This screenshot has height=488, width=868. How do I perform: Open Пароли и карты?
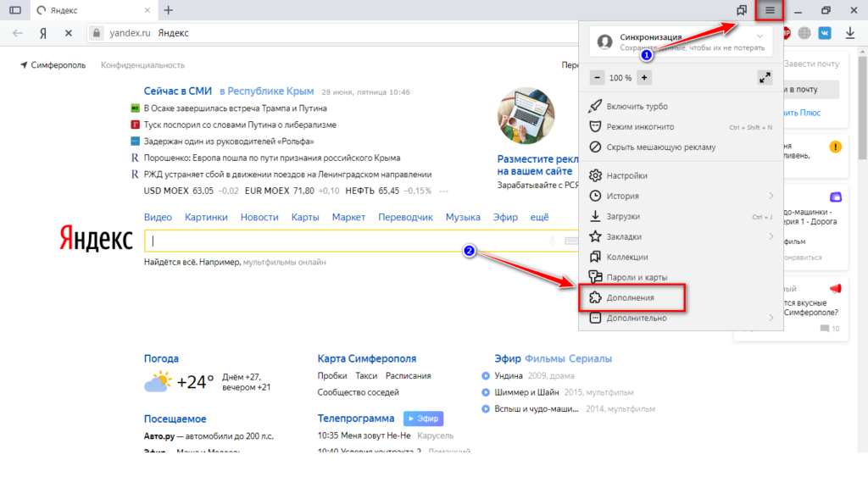tap(681, 277)
